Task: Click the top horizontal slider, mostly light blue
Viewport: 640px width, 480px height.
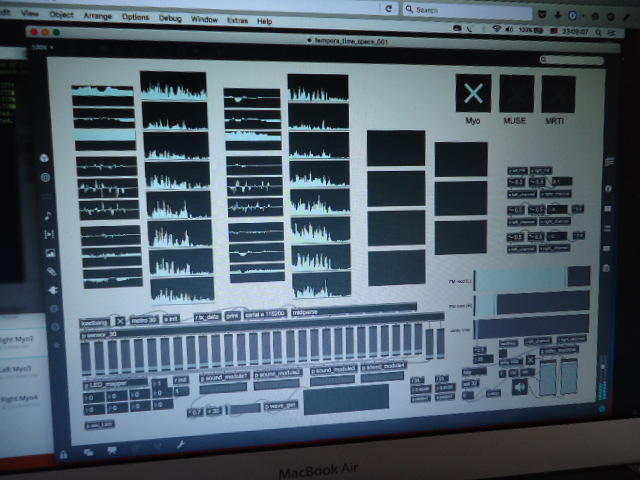Action: coord(532,280)
